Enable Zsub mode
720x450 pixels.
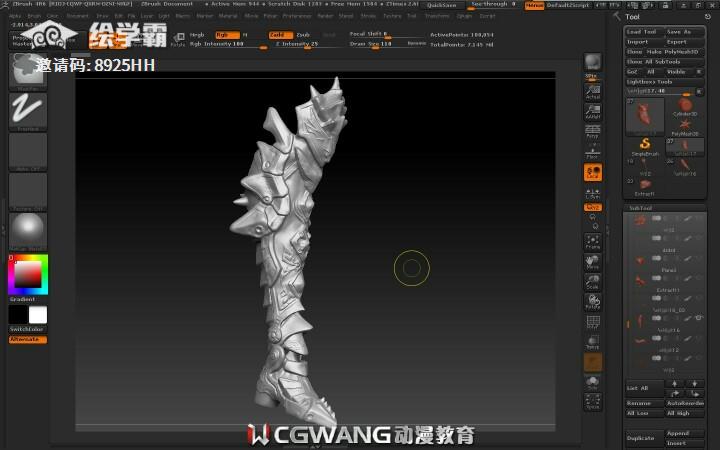[303, 35]
